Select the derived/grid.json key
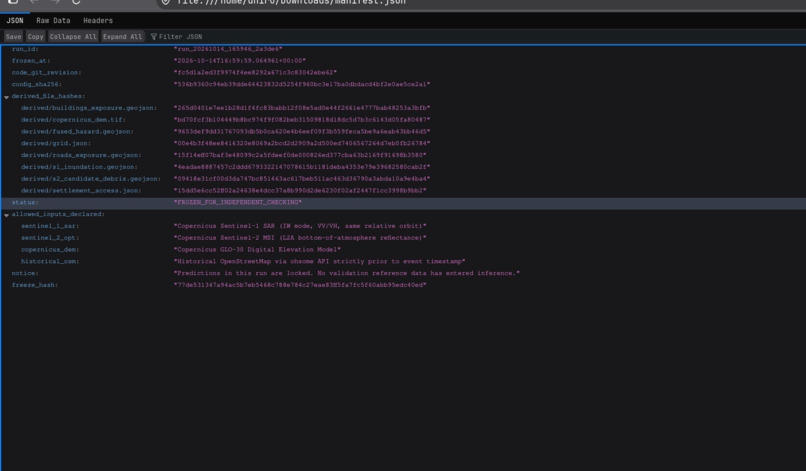This screenshot has height=471, width=806. pyautogui.click(x=56, y=143)
